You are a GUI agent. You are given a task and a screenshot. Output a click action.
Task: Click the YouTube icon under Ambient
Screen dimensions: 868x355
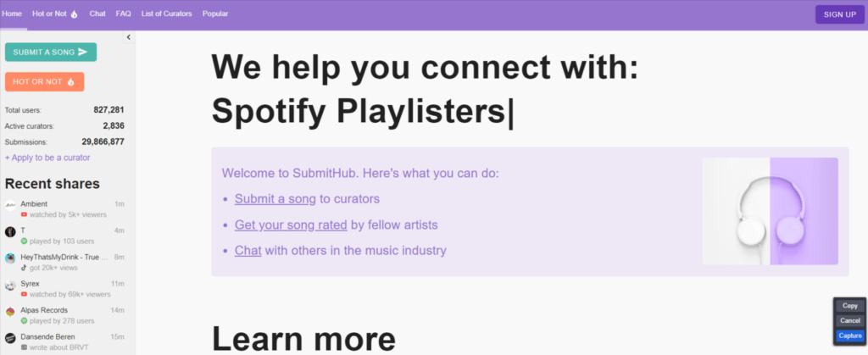[24, 214]
